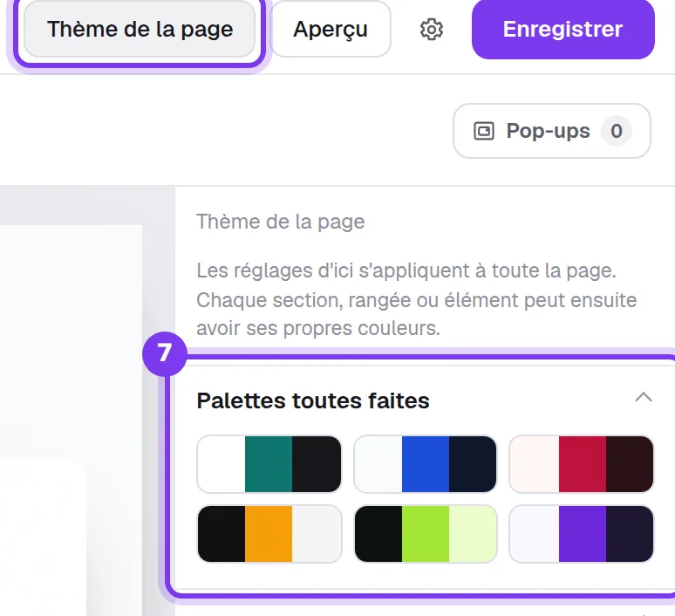
Task: Click the Thème de la page button
Action: pos(140,29)
